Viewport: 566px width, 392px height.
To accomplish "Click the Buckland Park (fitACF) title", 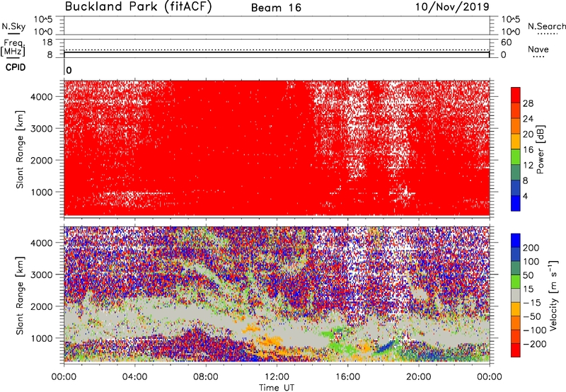I will [x=138, y=7].
